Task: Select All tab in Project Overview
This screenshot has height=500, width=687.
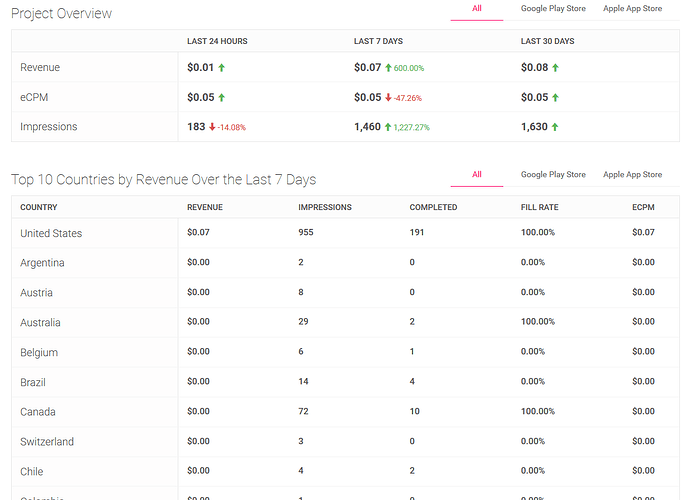Action: point(477,9)
